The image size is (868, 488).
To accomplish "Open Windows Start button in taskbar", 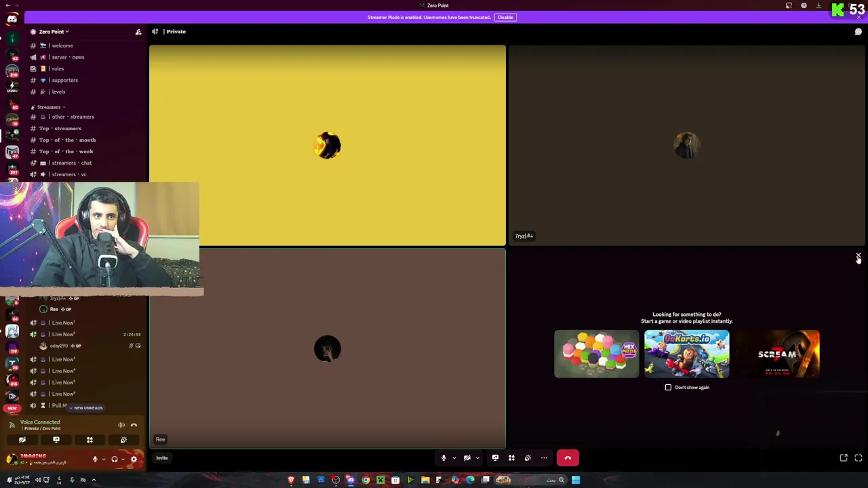I will 576,480.
